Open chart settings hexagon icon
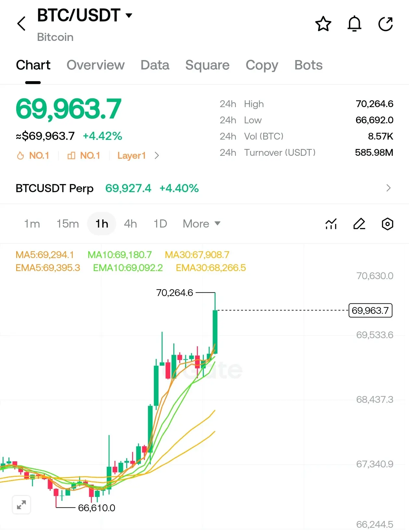 [x=387, y=224]
